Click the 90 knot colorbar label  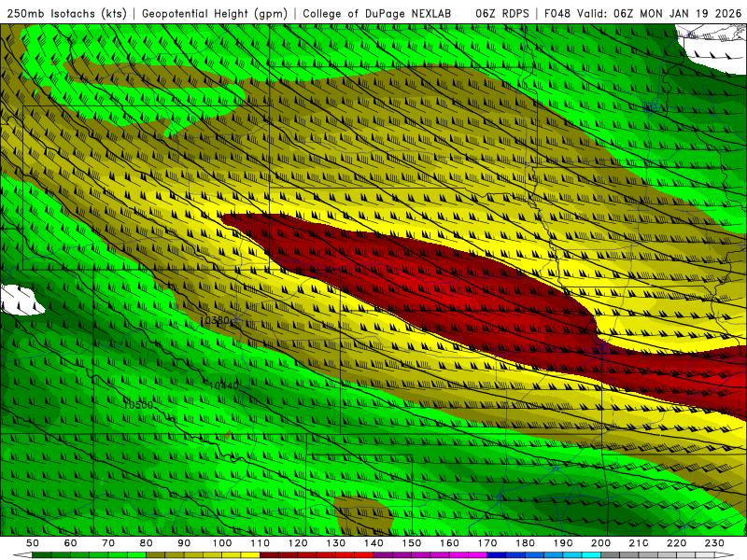point(184,543)
